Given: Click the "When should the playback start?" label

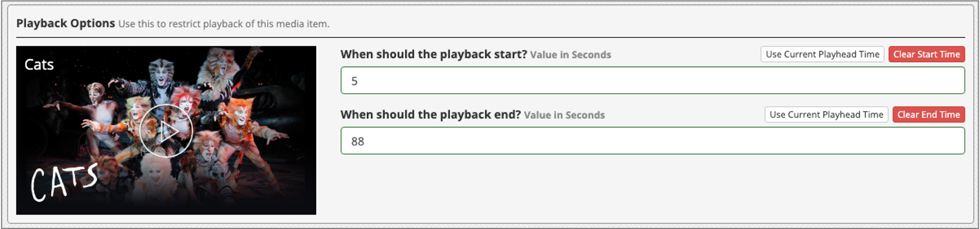Looking at the screenshot, I should [x=433, y=54].
